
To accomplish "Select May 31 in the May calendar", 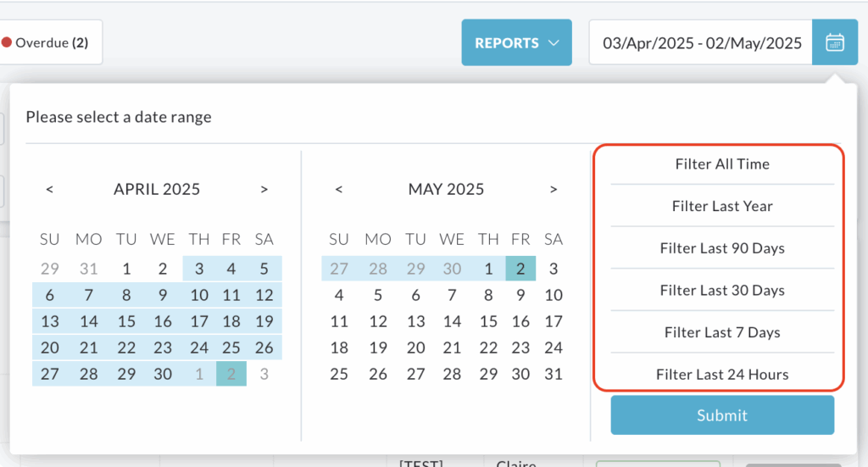I will tap(554, 374).
